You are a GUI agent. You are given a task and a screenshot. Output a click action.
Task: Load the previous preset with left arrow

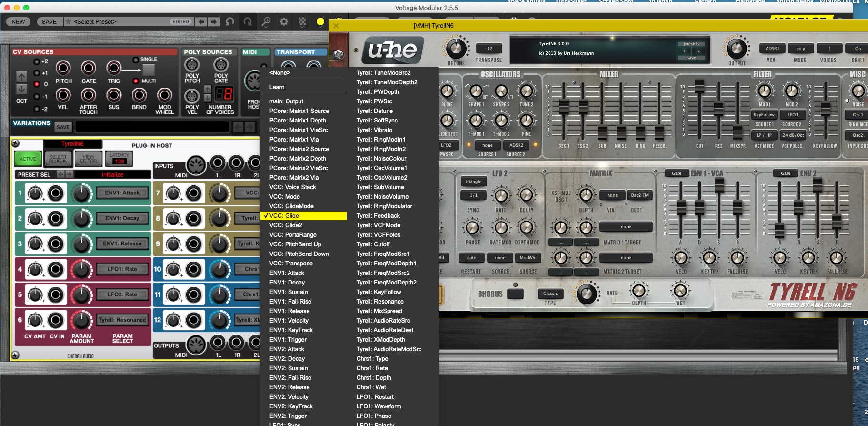pos(201,21)
